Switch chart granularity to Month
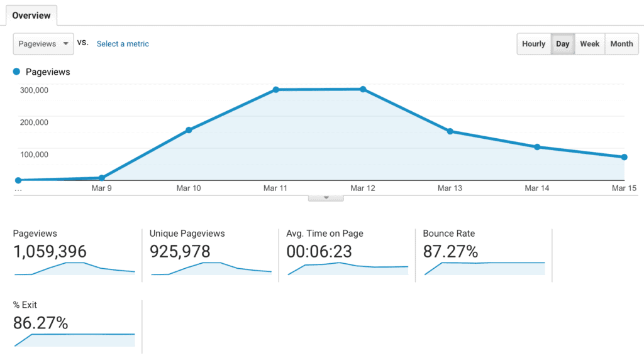 [621, 44]
